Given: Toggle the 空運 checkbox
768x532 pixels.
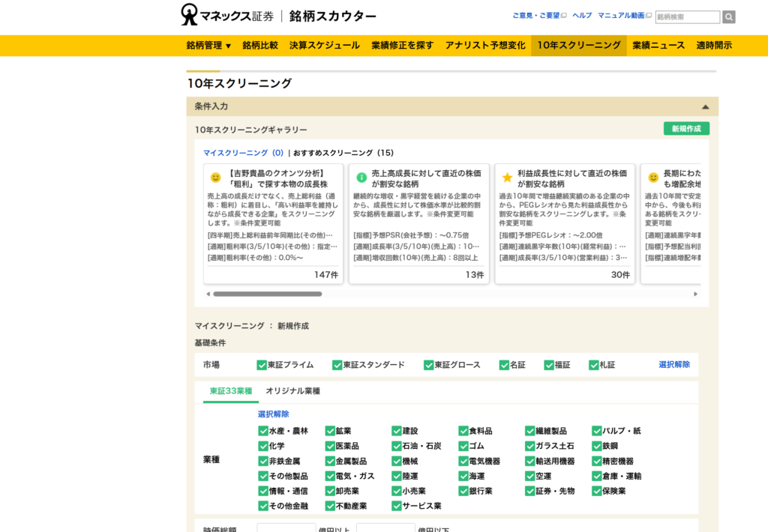Looking at the screenshot, I should point(530,477).
